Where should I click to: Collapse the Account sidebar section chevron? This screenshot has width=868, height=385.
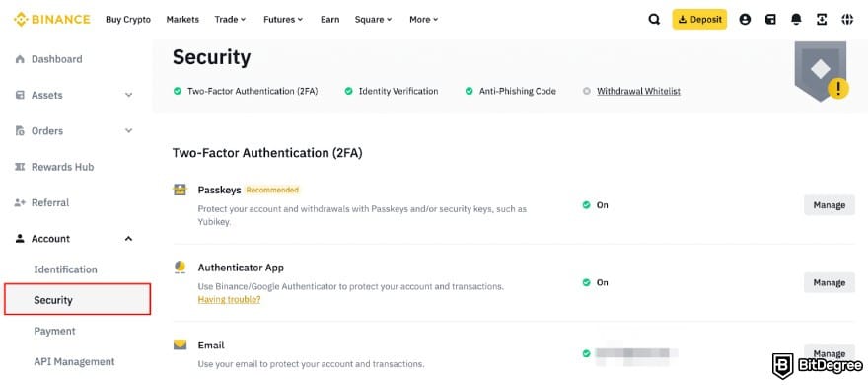(x=128, y=239)
